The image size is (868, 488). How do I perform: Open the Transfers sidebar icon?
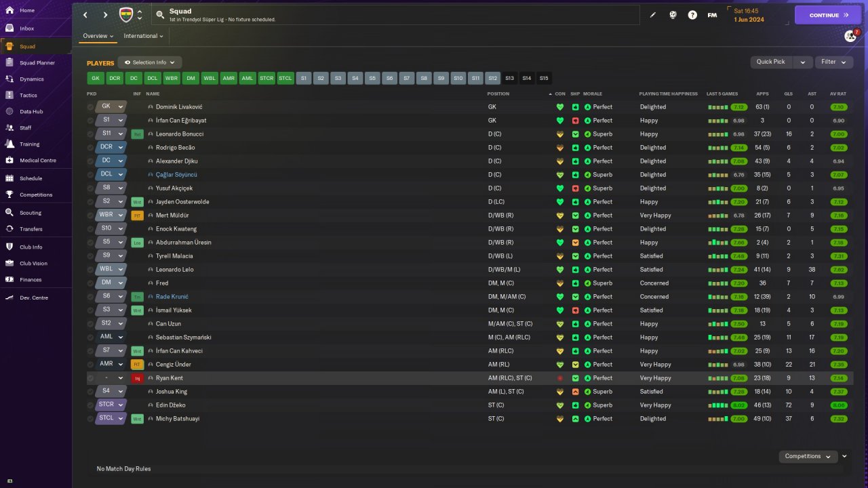click(x=9, y=228)
